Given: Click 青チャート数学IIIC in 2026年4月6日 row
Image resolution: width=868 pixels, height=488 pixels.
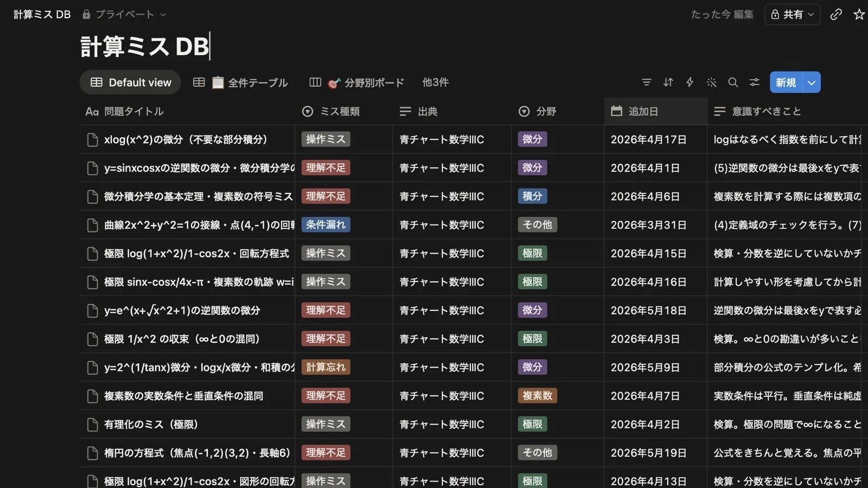Looking at the screenshot, I should tap(442, 197).
